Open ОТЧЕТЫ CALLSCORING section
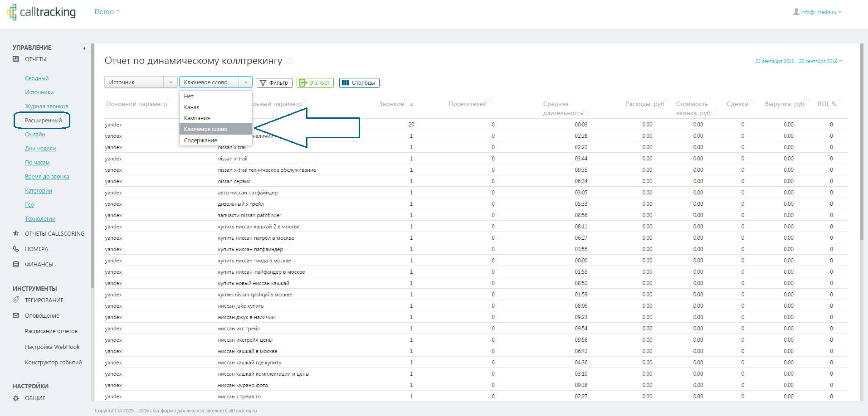This screenshot has height=416, width=868. [55, 234]
